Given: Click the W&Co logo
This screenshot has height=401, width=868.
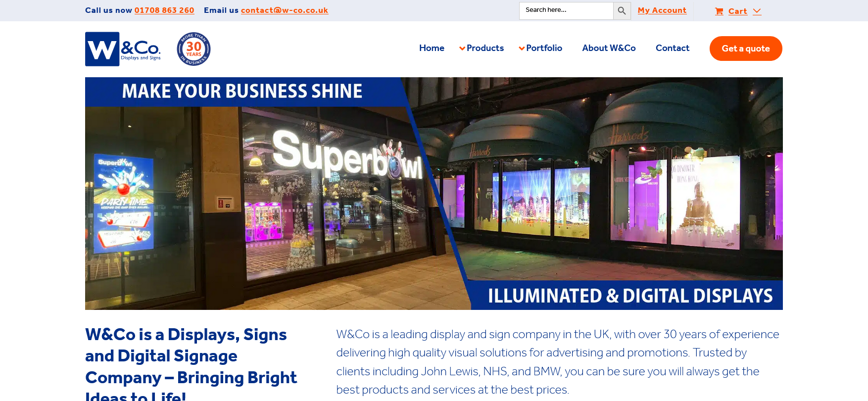Looking at the screenshot, I should tap(123, 49).
